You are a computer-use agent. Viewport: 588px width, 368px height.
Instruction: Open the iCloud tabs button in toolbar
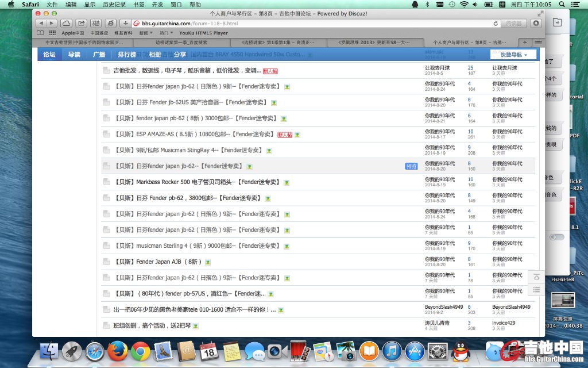point(66,23)
